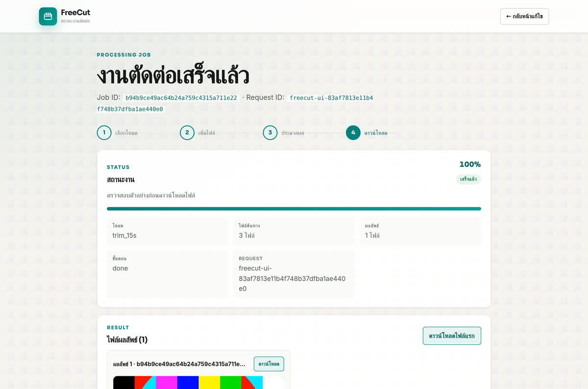The width and height of the screenshot is (588, 389).
Task: Click the ตรวจสอบตัวอย่างก่อนดาวน์โหลดไฟล์ hint text
Action: (151, 195)
